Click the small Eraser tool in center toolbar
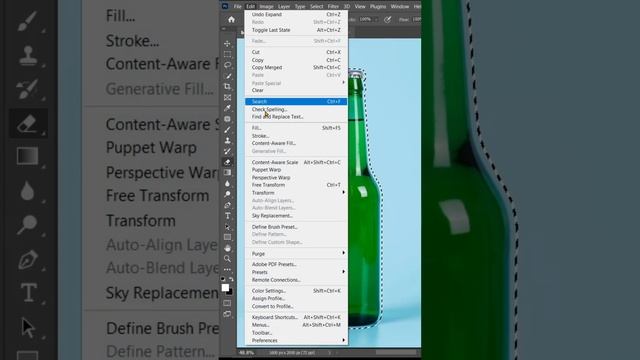Image resolution: width=640 pixels, height=360 pixels. point(227,162)
